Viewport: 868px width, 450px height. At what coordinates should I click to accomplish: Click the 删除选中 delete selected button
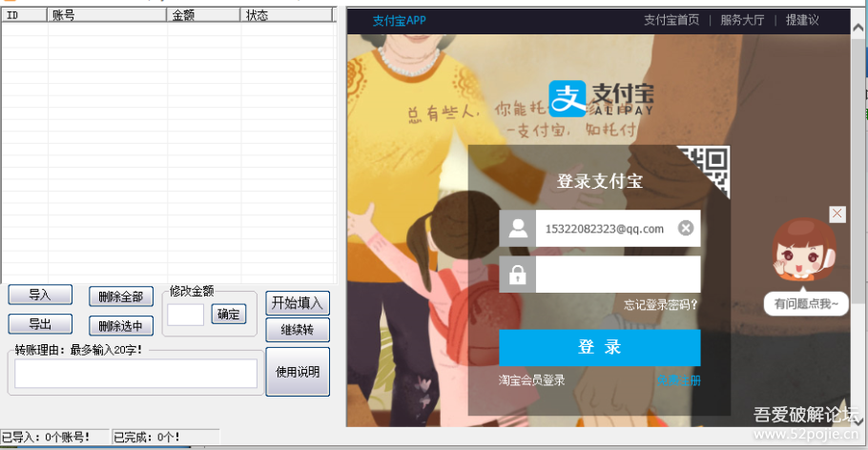click(121, 325)
